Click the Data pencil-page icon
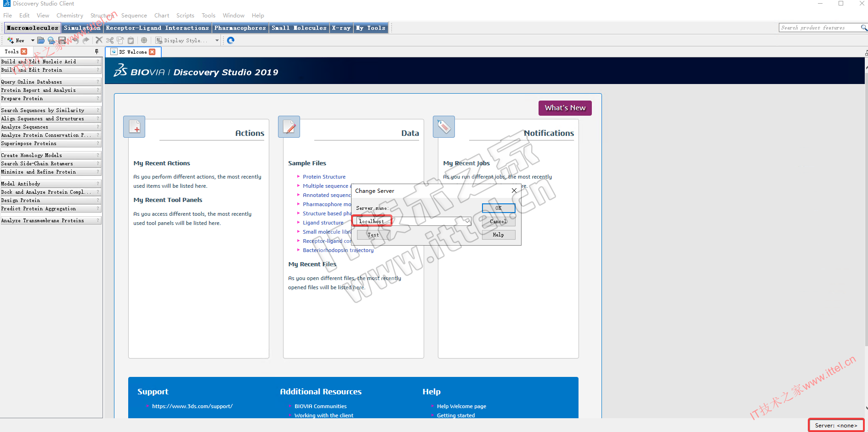 point(289,127)
